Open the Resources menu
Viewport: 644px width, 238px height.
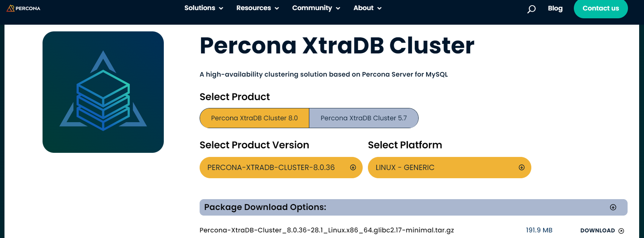pos(257,8)
